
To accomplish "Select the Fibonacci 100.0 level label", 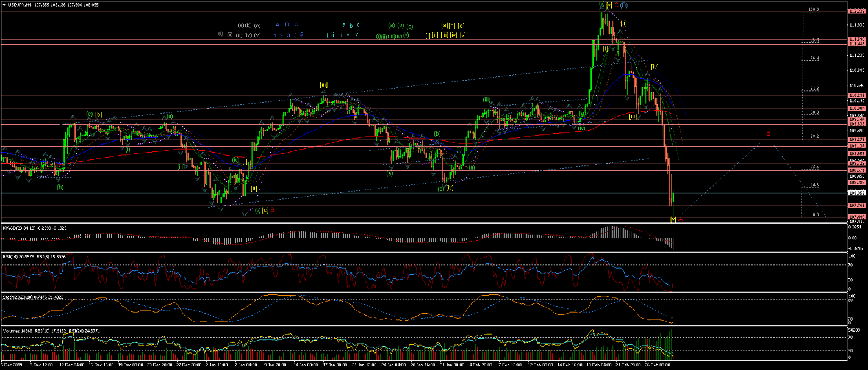I will pos(813,10).
